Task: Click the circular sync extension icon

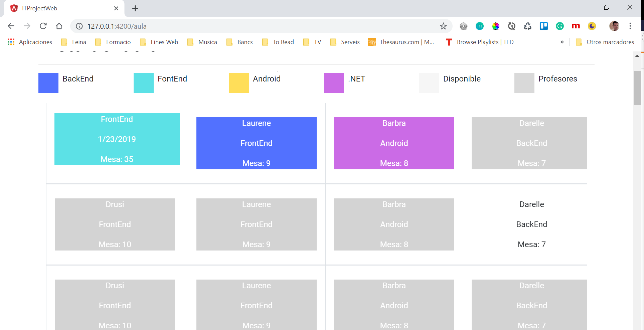Action: (512, 26)
